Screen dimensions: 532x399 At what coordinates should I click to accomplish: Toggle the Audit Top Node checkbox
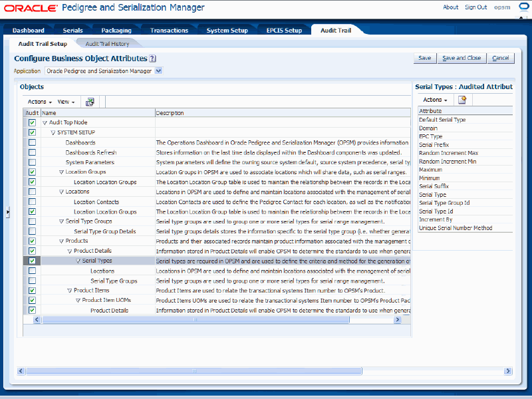tap(32, 122)
